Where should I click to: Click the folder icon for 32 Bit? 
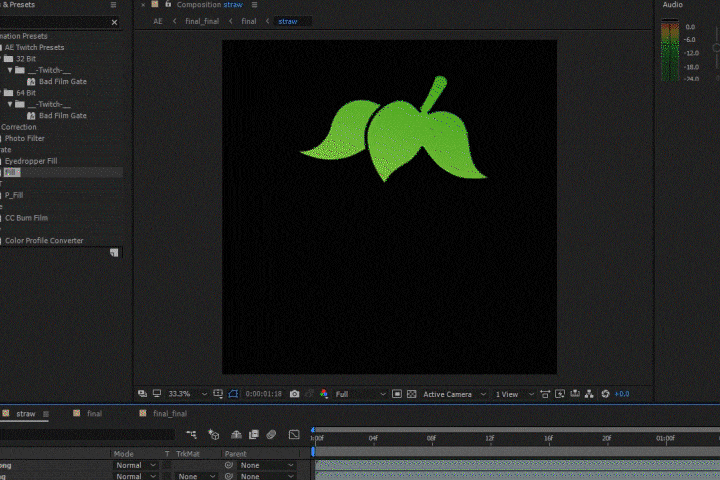point(9,59)
